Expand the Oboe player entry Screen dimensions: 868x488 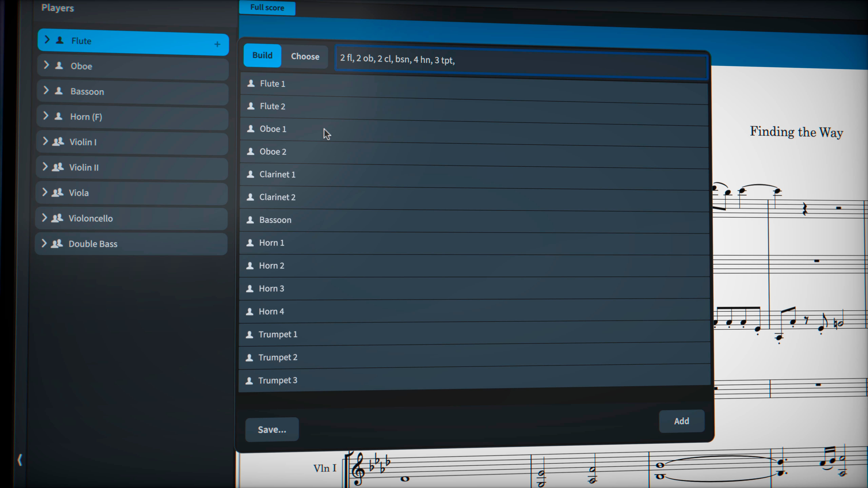[47, 66]
